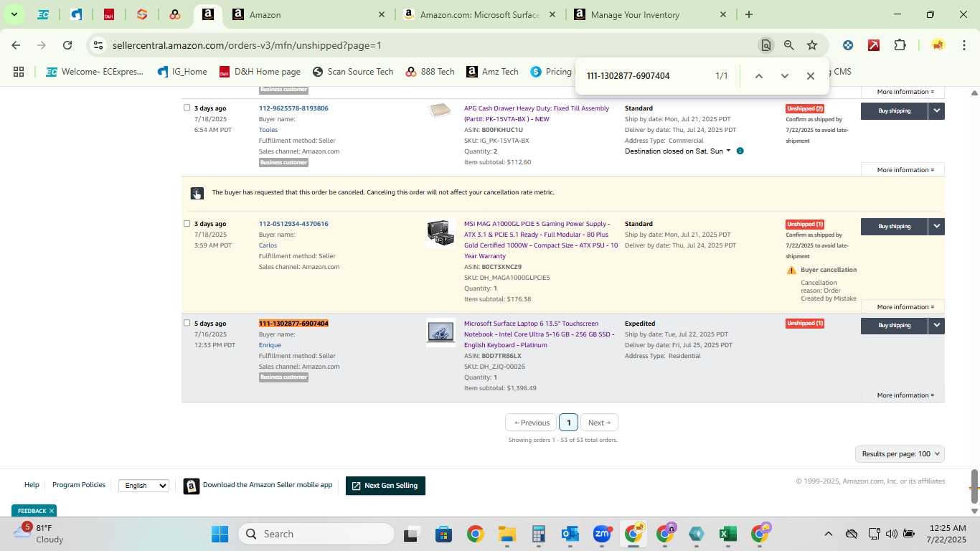The height and width of the screenshot is (551, 980).
Task: Go to next find match (down arrow)
Action: coord(785,76)
